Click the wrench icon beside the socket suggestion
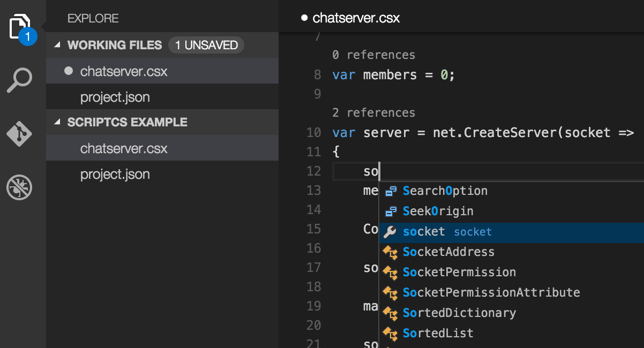 click(x=391, y=231)
